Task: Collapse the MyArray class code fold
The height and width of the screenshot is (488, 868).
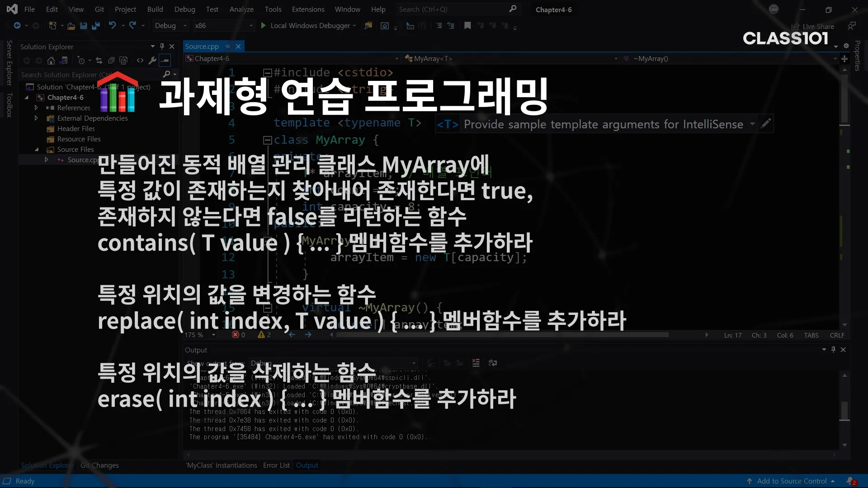Action: point(267,140)
